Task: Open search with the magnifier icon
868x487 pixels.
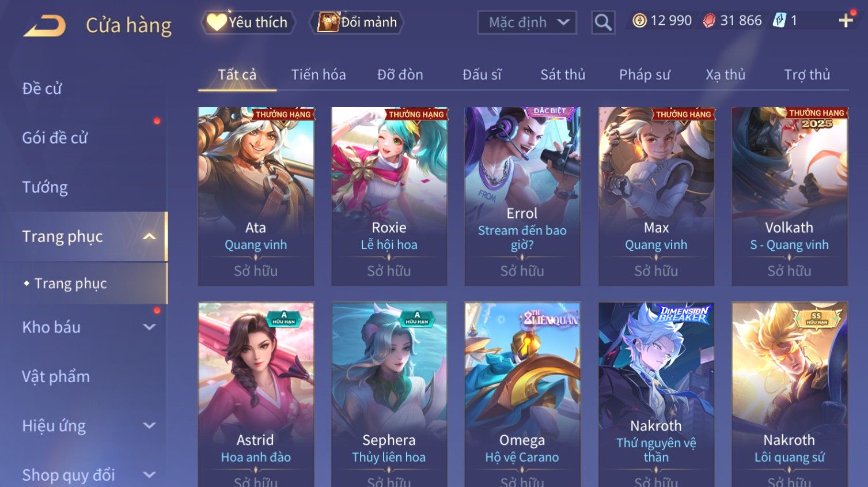Action: click(602, 22)
